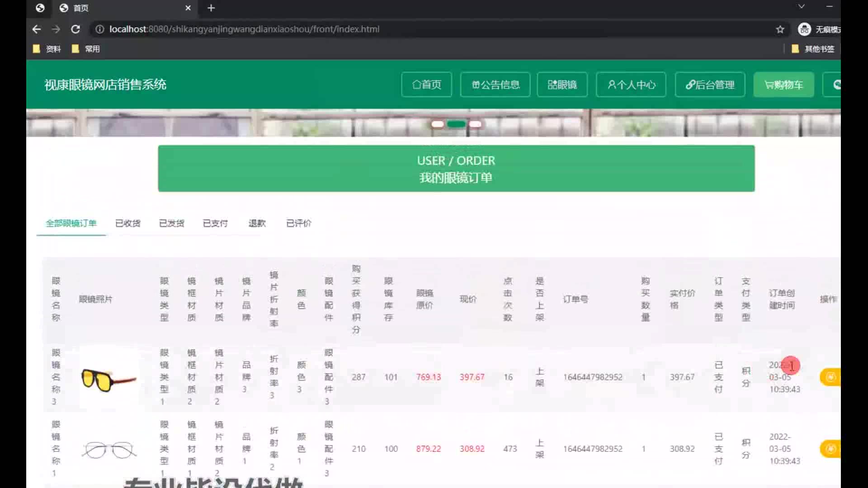Image resolution: width=868 pixels, height=488 pixels.
Task: Open the incognito profile icon
Action: tap(804, 29)
